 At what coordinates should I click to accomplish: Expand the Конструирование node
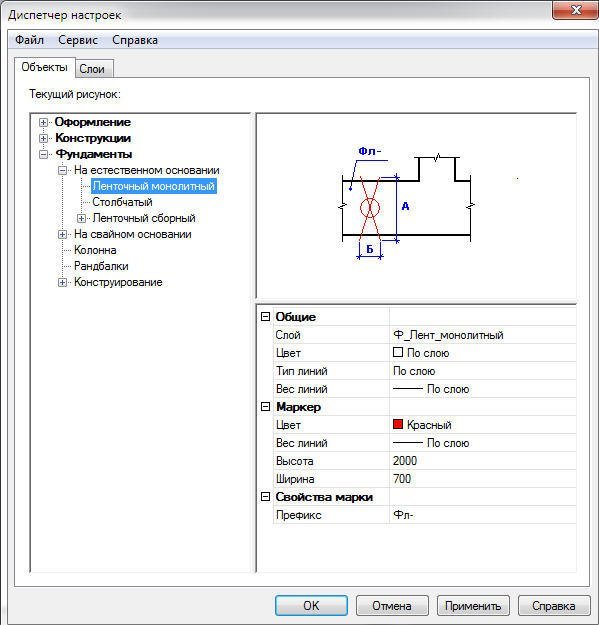point(62,282)
